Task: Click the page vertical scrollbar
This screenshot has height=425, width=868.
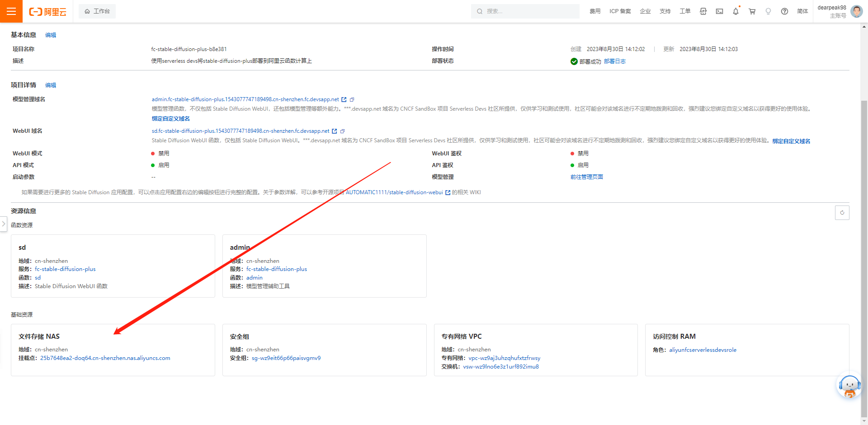Action: [x=864, y=260]
